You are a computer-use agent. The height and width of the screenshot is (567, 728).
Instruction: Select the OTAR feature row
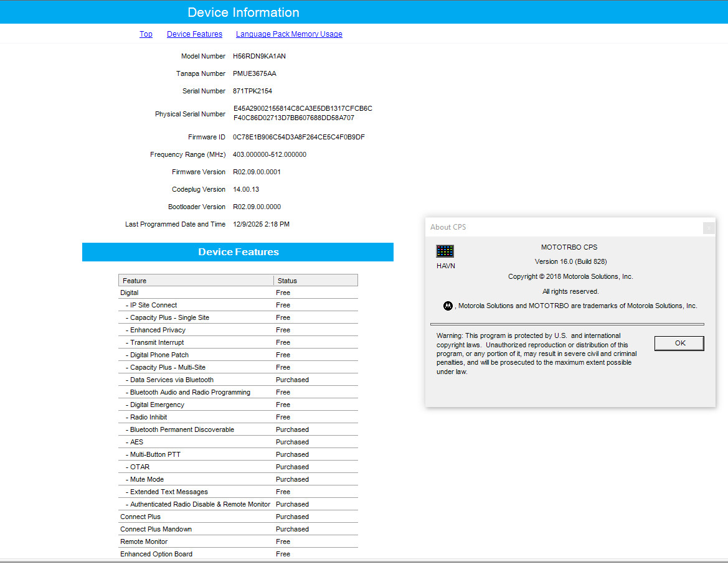238,467
